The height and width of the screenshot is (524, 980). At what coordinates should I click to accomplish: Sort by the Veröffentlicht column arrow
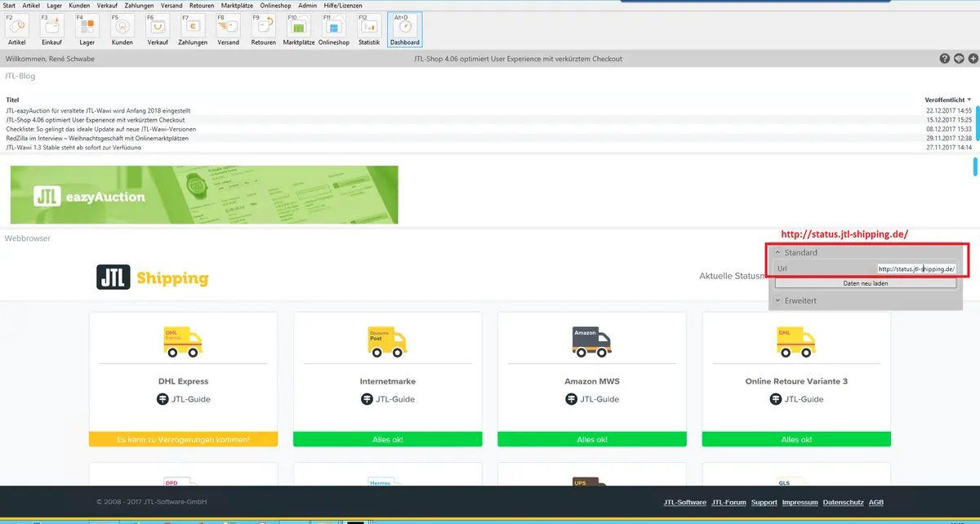click(x=969, y=100)
